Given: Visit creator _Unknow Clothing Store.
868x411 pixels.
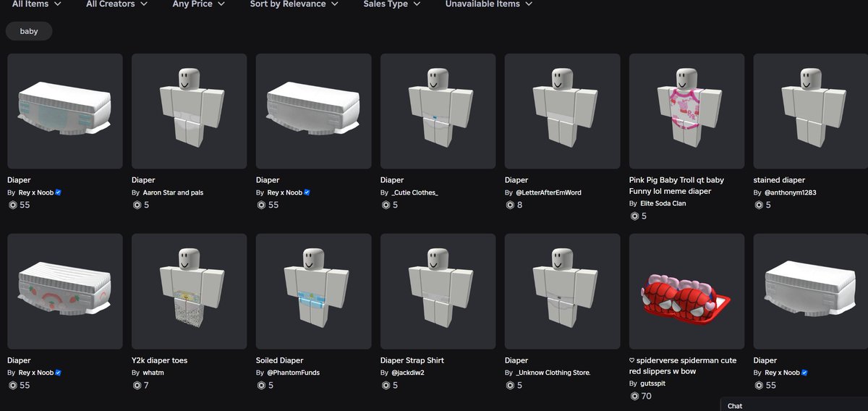Looking at the screenshot, I should point(553,373).
